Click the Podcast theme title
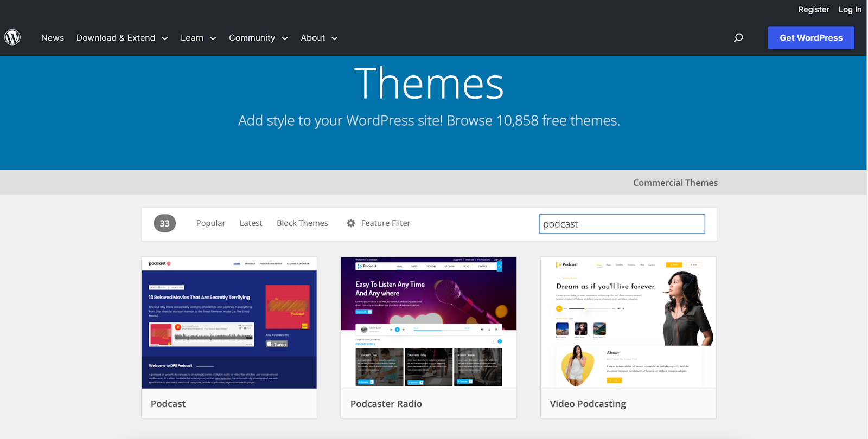 (x=168, y=404)
